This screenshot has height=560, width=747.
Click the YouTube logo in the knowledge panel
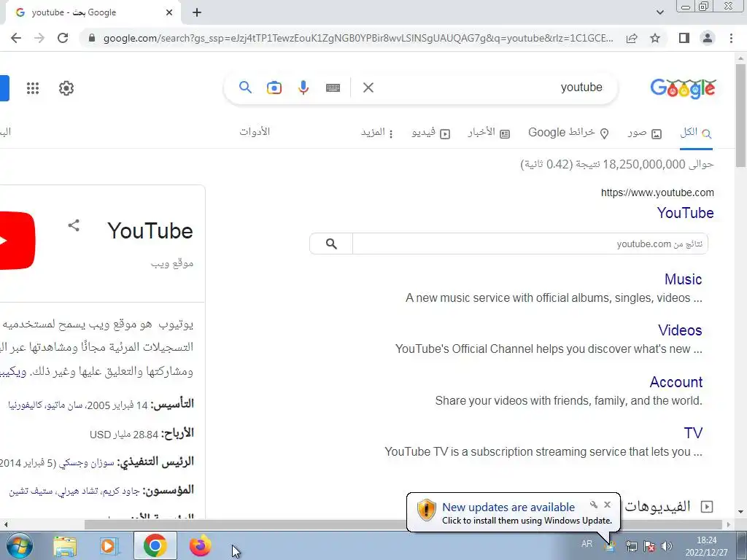[18, 241]
